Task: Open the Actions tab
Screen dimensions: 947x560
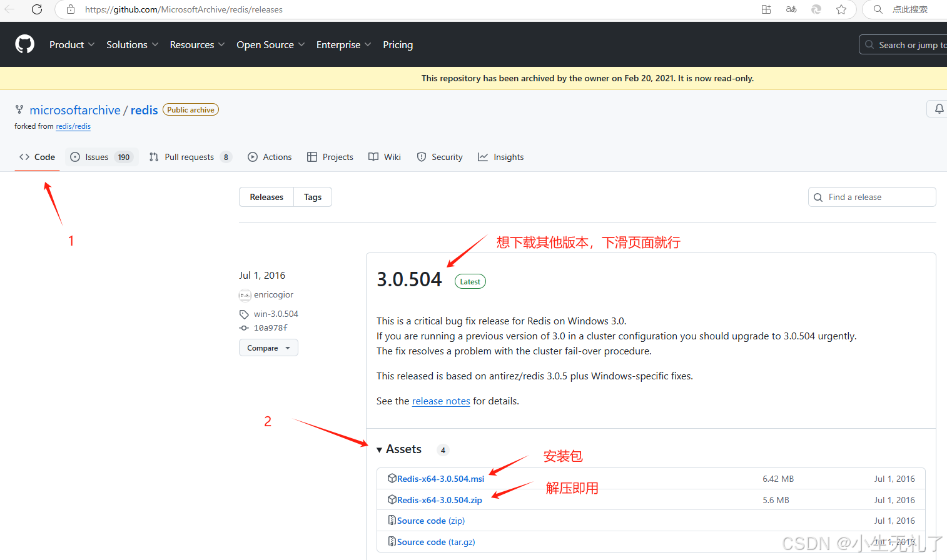Action: point(270,157)
